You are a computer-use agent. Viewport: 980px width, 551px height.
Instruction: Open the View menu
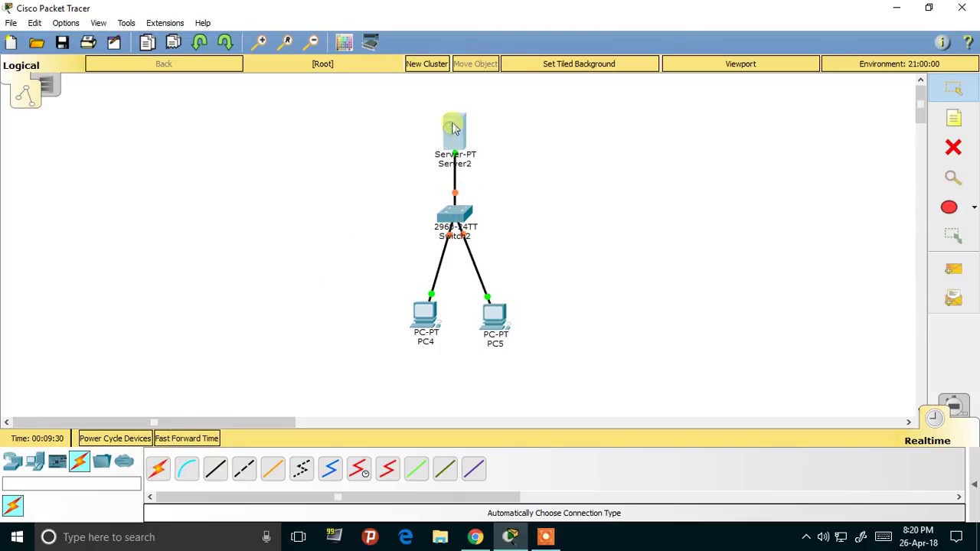pyautogui.click(x=98, y=23)
